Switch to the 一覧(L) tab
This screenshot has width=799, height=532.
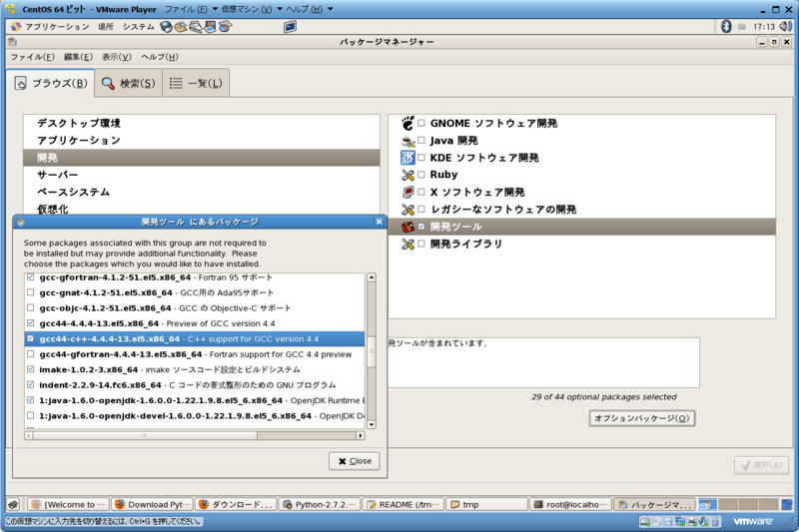196,83
